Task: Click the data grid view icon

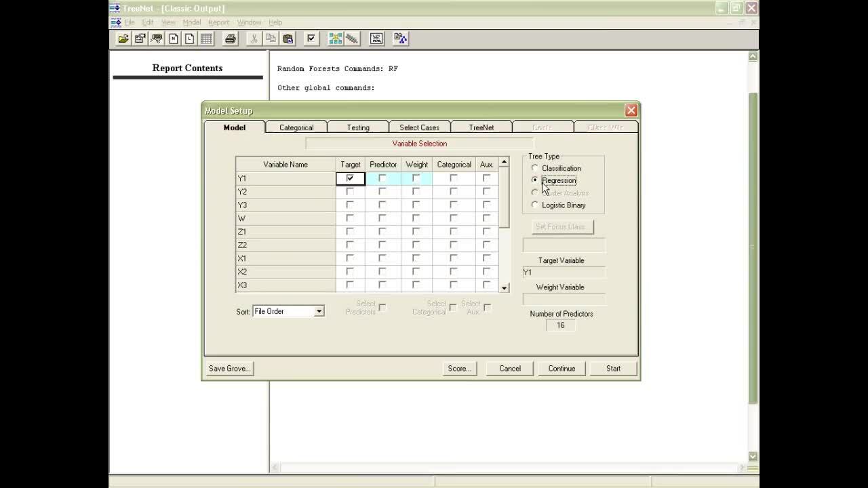Action: coord(206,39)
